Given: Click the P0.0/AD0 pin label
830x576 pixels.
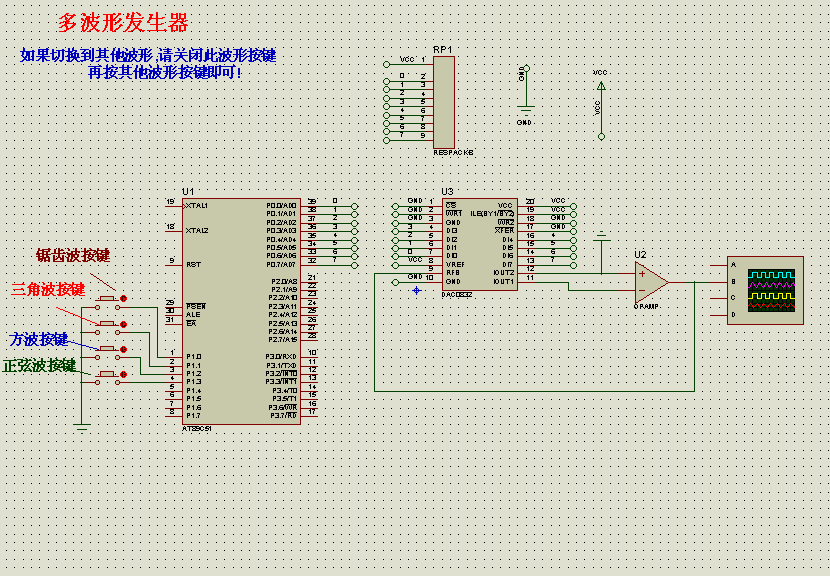Looking at the screenshot, I should click(281, 205).
